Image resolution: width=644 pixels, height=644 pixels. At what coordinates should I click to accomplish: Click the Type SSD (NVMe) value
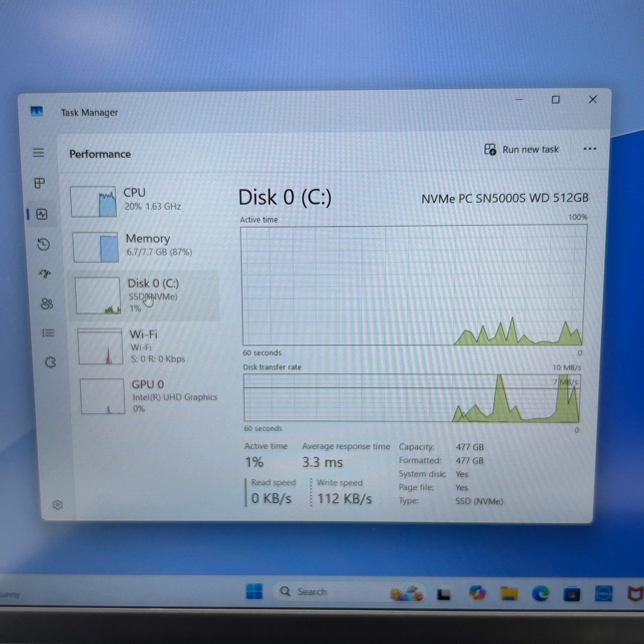pyautogui.click(x=479, y=501)
